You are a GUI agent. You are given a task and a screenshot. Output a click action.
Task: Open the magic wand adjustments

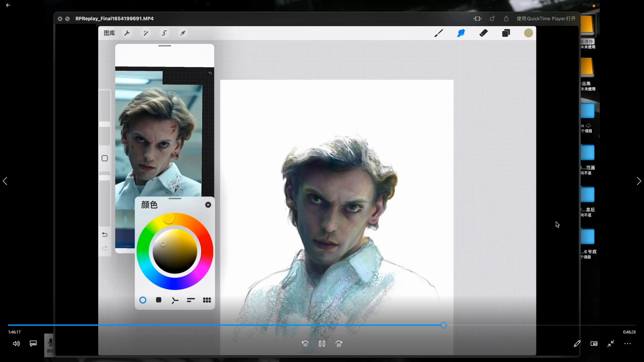[146, 33]
